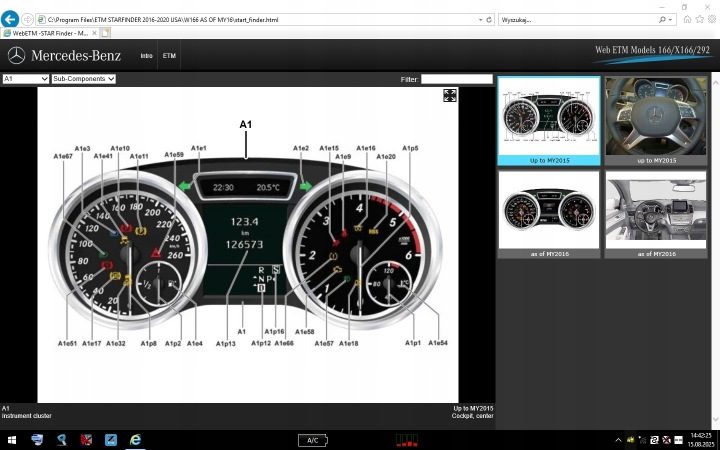
Task: Expand diagram with fullscreen icon
Action: 450,96
